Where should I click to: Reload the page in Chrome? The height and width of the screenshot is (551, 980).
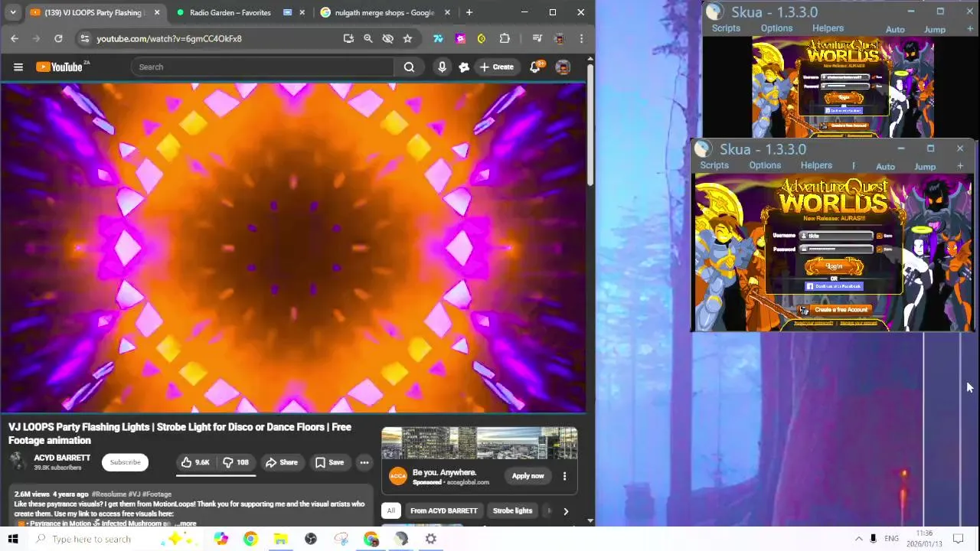pos(58,38)
